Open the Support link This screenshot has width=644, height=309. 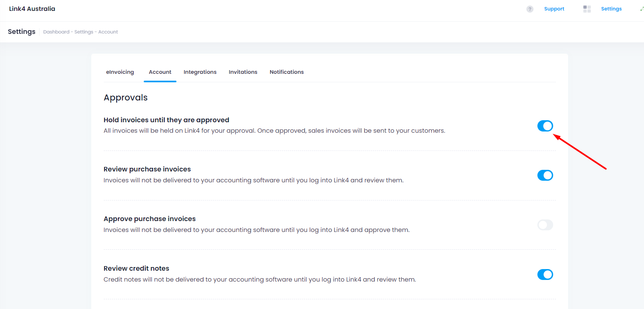point(554,9)
